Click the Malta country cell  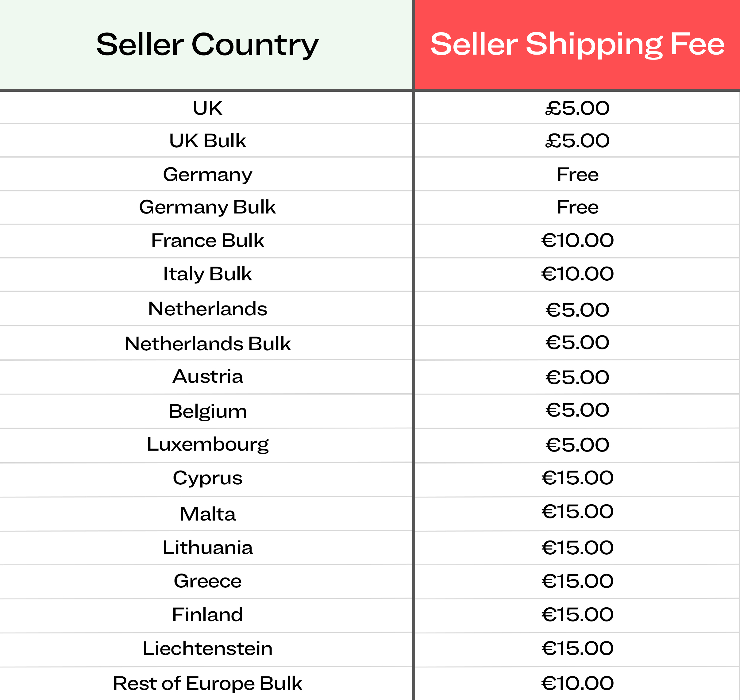click(207, 514)
